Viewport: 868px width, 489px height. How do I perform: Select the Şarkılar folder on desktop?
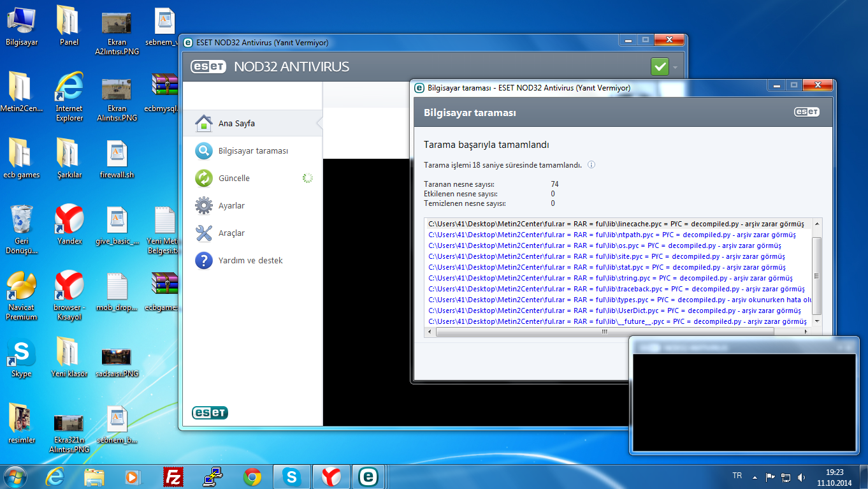point(69,158)
